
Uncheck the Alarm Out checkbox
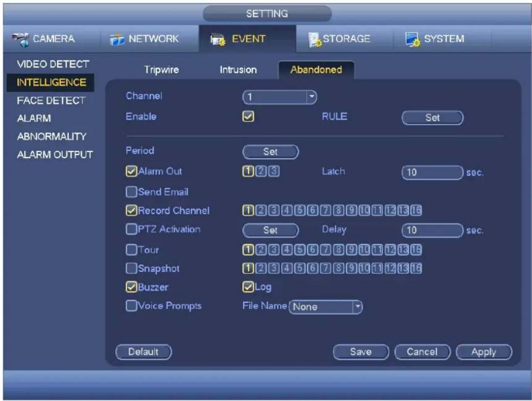tap(131, 171)
